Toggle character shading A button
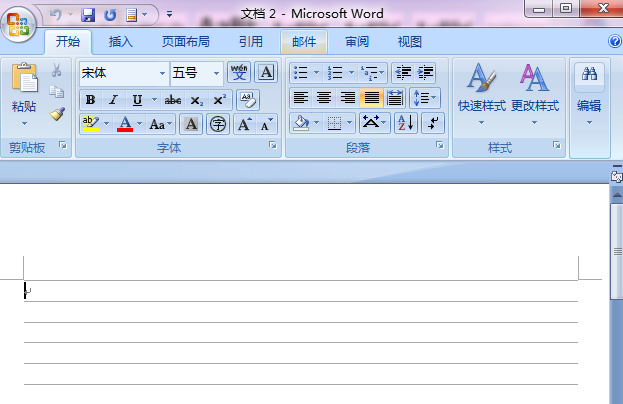 click(x=191, y=124)
